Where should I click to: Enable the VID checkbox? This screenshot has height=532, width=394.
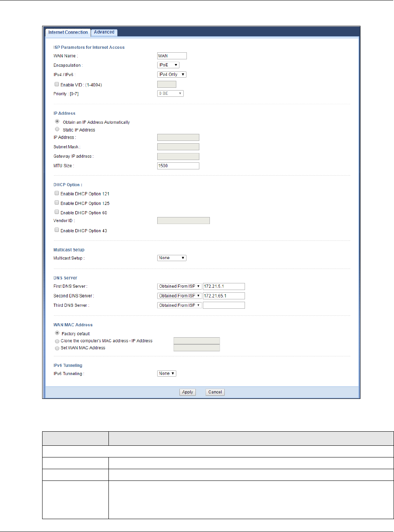[57, 84]
